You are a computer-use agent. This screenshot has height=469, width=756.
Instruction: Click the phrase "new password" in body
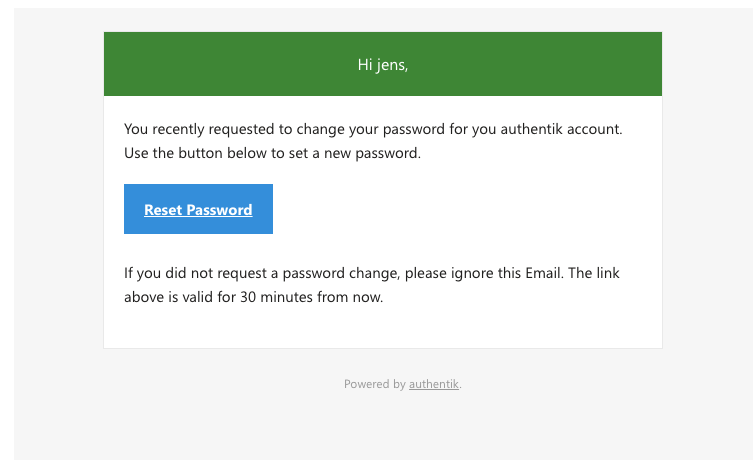tap(374, 154)
